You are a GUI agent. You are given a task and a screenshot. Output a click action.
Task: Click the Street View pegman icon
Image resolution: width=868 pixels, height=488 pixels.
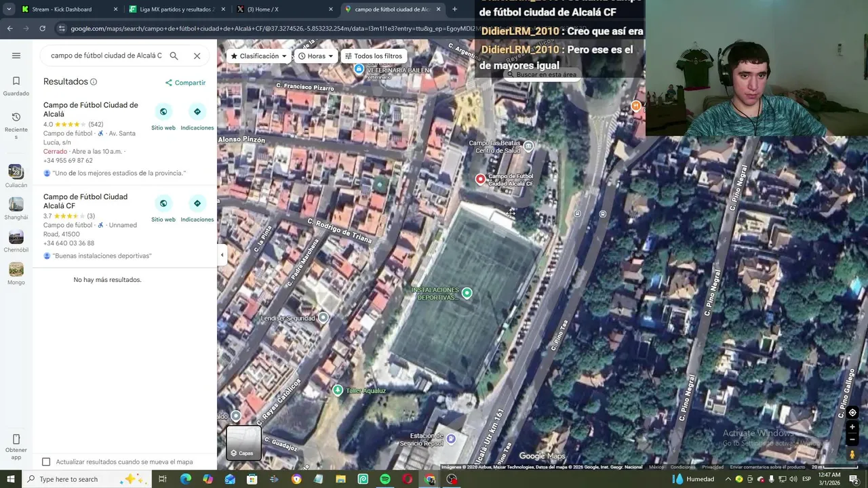coord(852,455)
